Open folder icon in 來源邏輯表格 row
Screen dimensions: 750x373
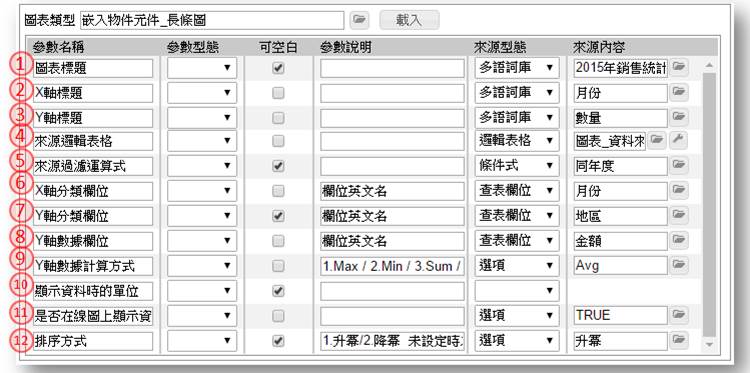(x=657, y=141)
